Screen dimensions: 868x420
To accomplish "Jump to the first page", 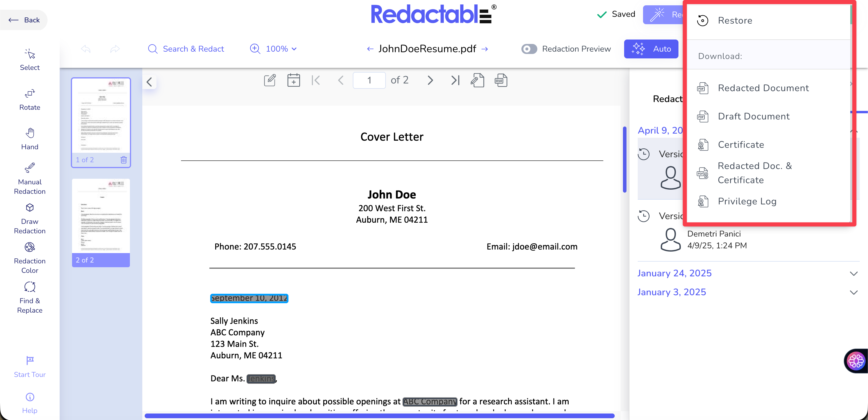I will point(316,81).
